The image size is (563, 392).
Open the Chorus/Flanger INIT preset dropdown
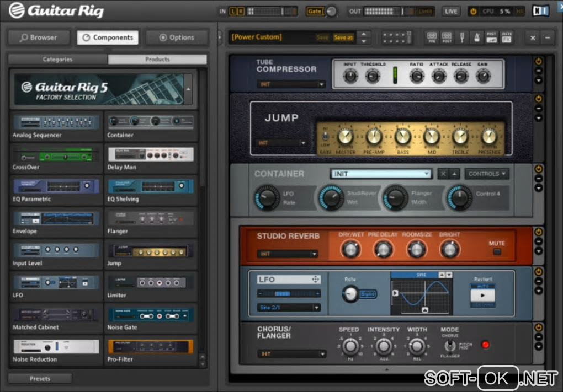pos(291,354)
